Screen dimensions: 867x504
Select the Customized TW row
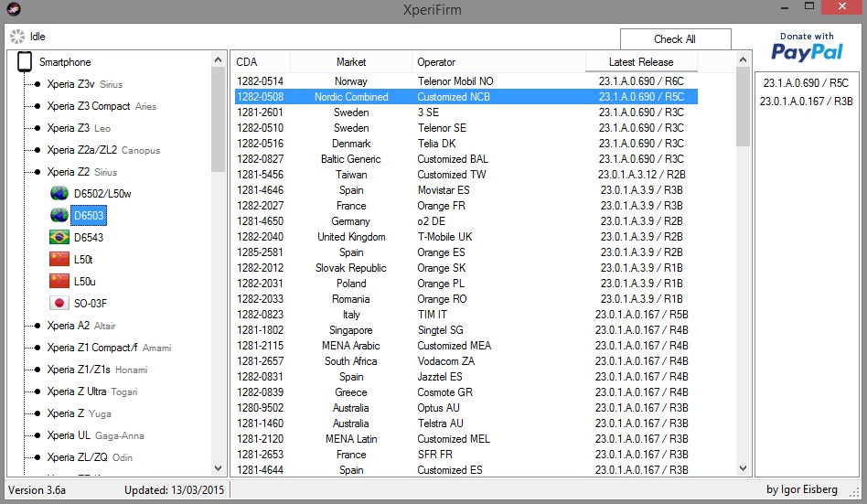[466, 175]
